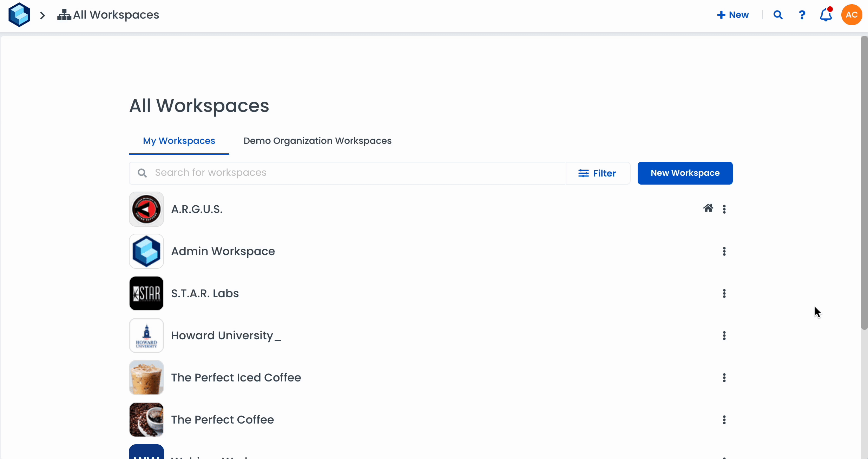This screenshot has height=459, width=868.
Task: Click the home icon on A.R.G.U.S. row
Action: [708, 208]
